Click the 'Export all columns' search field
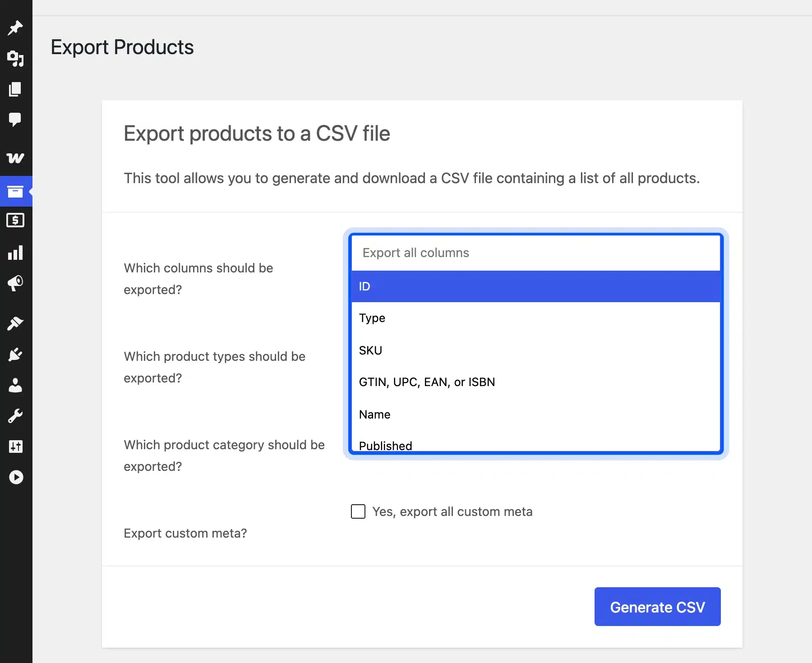The image size is (812, 663). (536, 253)
